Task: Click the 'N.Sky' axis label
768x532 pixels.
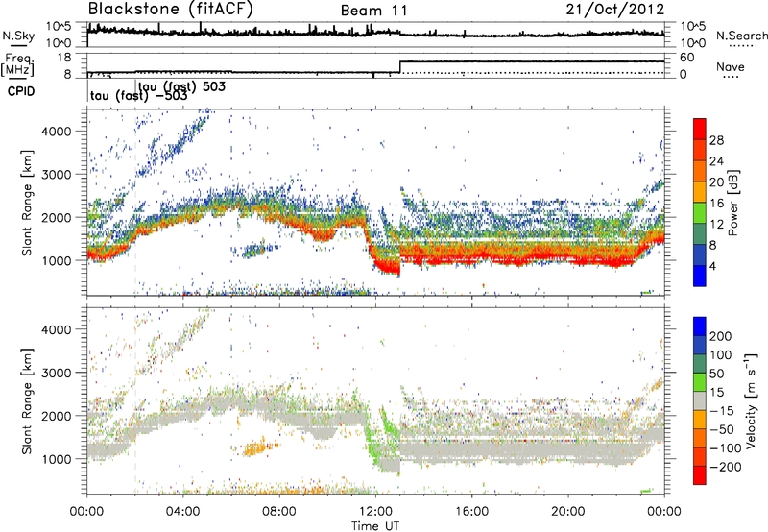Action: 18,36
